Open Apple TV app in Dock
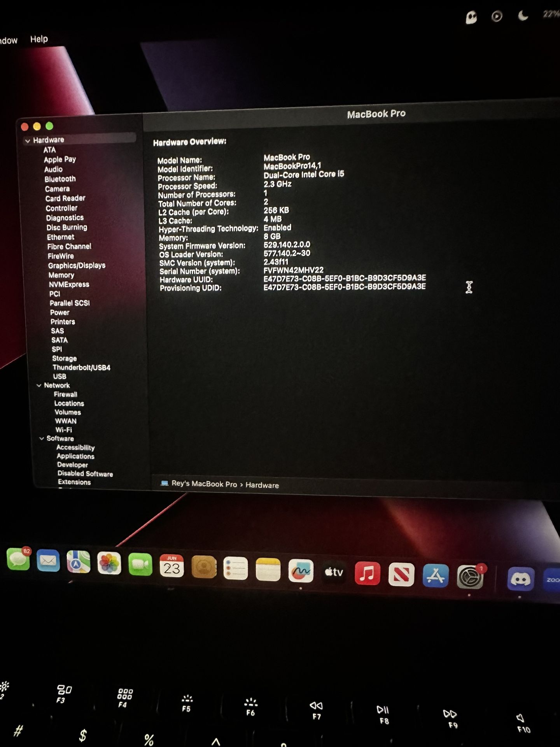560x747 pixels. pyautogui.click(x=334, y=572)
